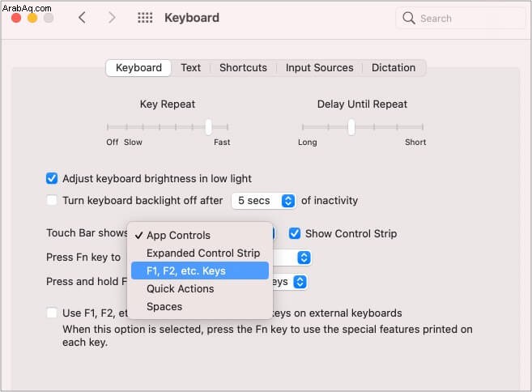The width and height of the screenshot is (532, 392).
Task: Click the red close window button
Action: (16, 18)
